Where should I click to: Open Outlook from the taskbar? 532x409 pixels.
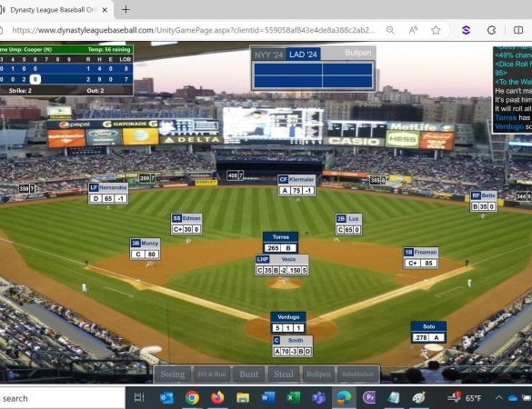click(166, 397)
